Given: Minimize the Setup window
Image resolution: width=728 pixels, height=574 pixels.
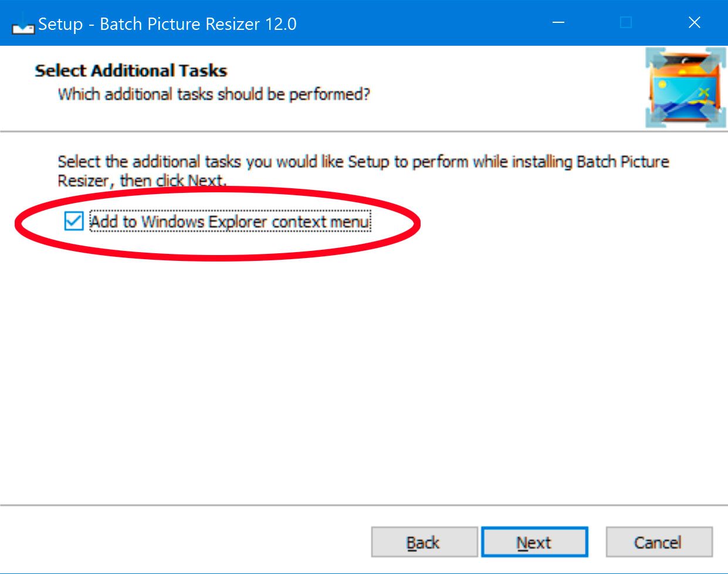Looking at the screenshot, I should (x=558, y=23).
